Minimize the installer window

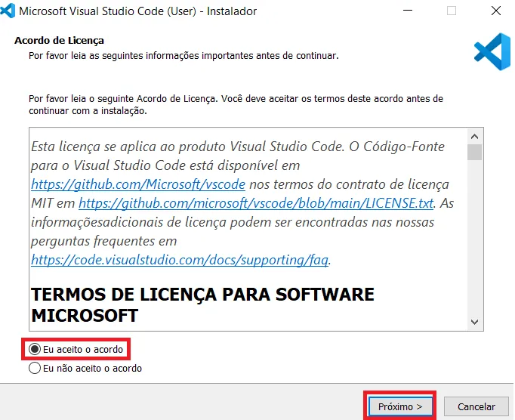408,11
